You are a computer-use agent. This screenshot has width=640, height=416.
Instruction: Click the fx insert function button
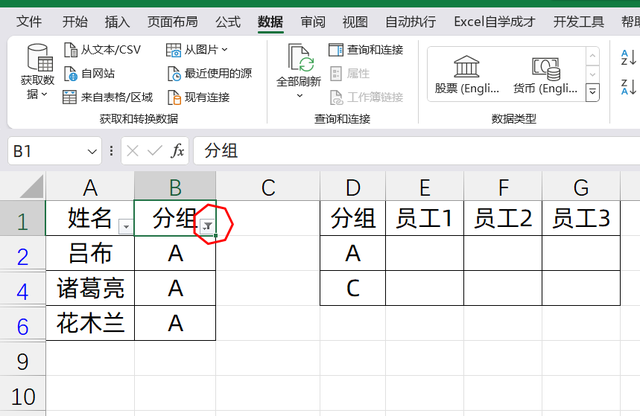pos(177,151)
